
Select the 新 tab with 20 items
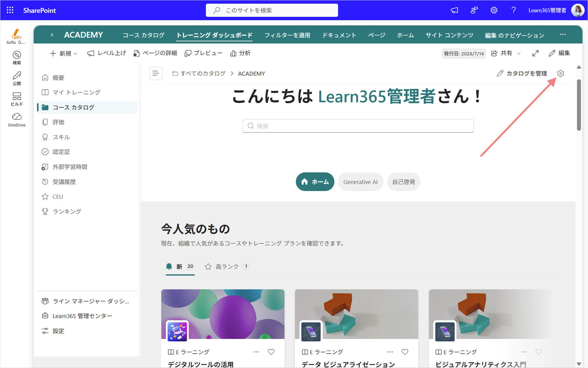click(x=180, y=266)
